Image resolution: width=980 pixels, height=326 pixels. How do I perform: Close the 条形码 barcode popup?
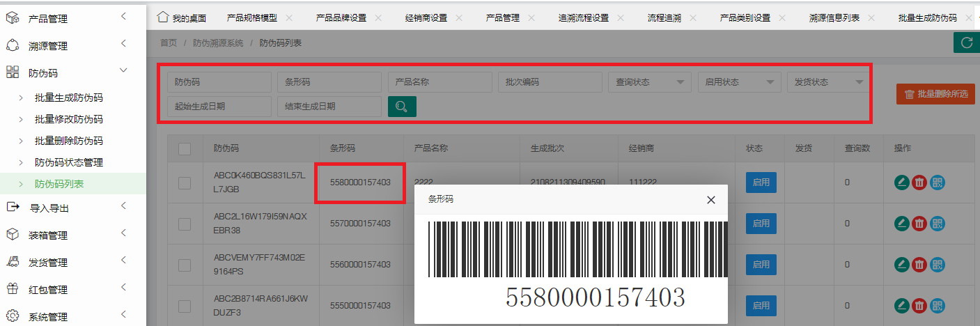click(710, 200)
